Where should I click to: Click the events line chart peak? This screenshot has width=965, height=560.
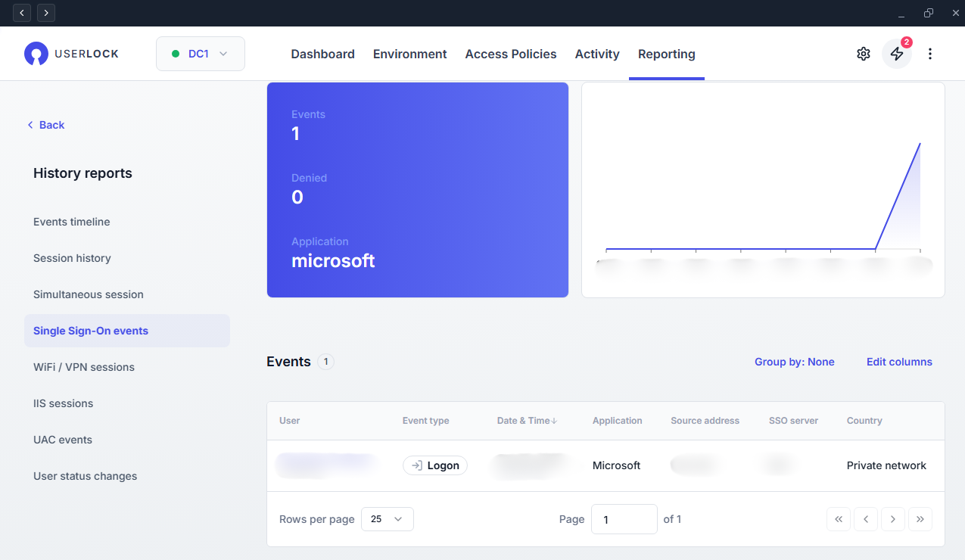(x=920, y=143)
